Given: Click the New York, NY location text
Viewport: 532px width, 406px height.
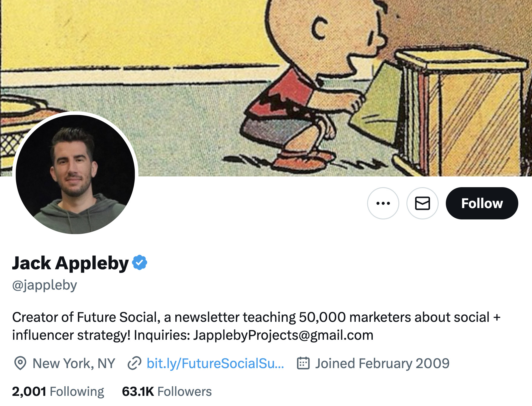Looking at the screenshot, I should [x=74, y=363].
